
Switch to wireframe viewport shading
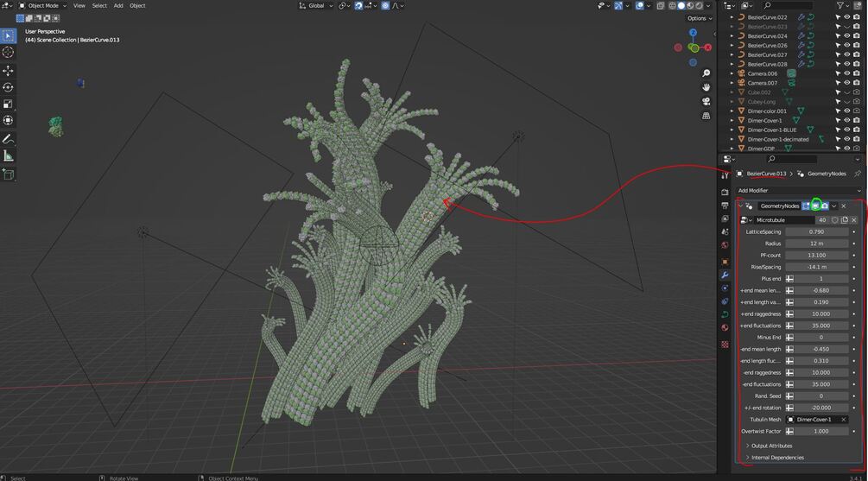coord(672,5)
